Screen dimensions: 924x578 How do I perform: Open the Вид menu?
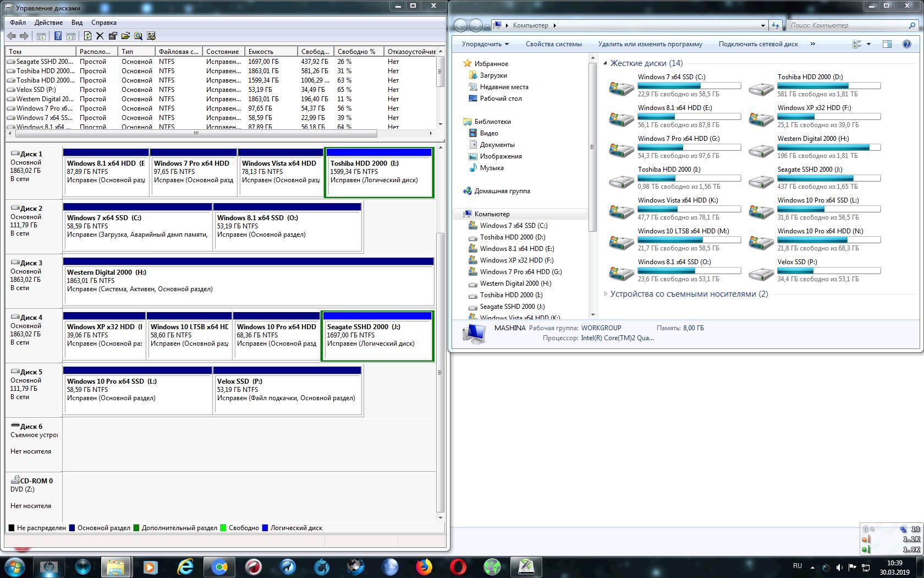click(x=77, y=23)
